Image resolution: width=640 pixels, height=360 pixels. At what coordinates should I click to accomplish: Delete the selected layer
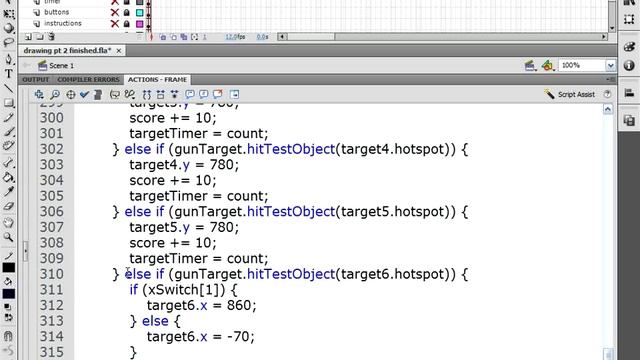[x=51, y=37]
